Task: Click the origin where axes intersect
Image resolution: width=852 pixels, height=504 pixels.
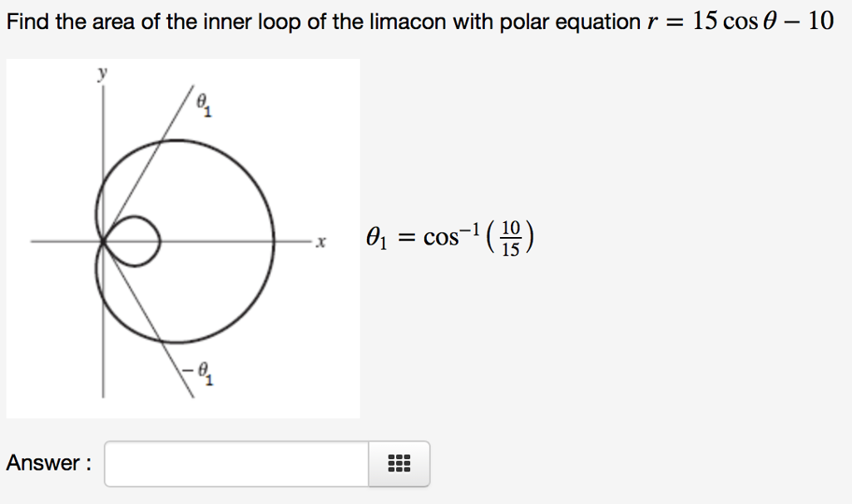Action: pyautogui.click(x=103, y=241)
